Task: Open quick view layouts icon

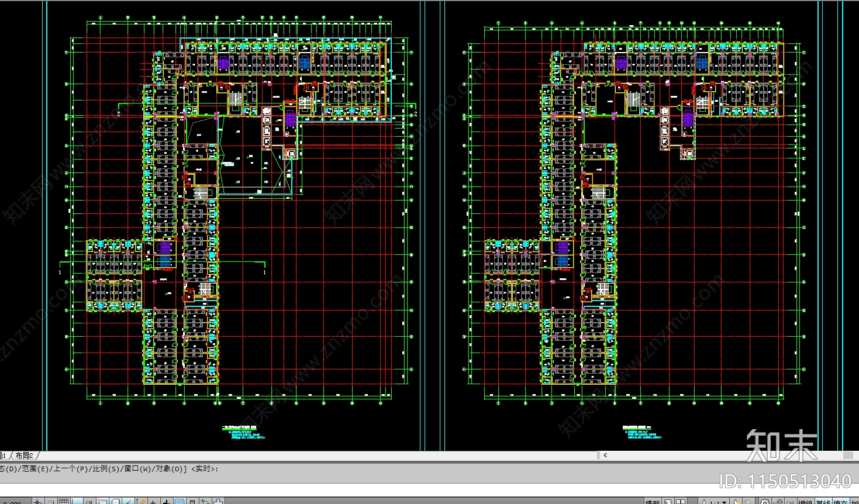Action: (x=668, y=500)
